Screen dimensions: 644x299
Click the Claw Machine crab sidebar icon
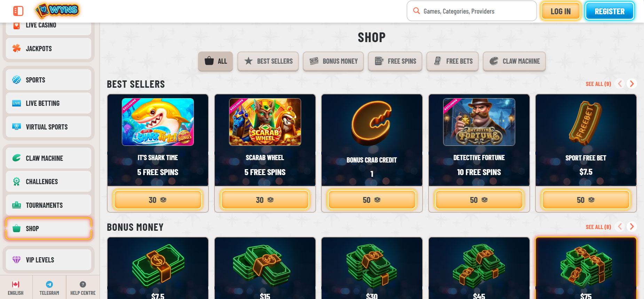click(16, 158)
